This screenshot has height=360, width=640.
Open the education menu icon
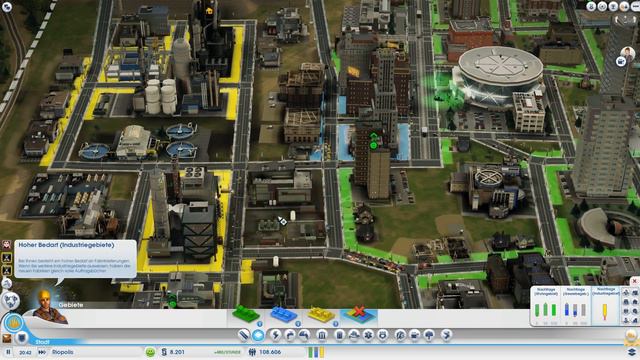pos(400,335)
